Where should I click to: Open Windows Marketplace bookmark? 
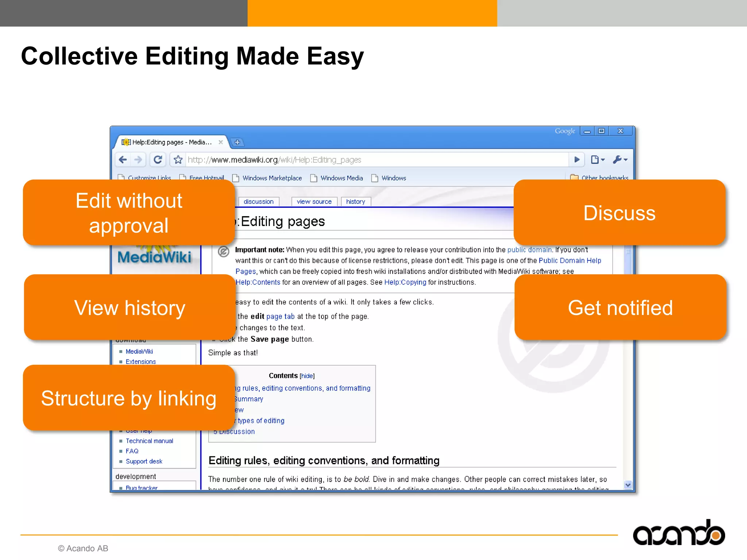267,178
